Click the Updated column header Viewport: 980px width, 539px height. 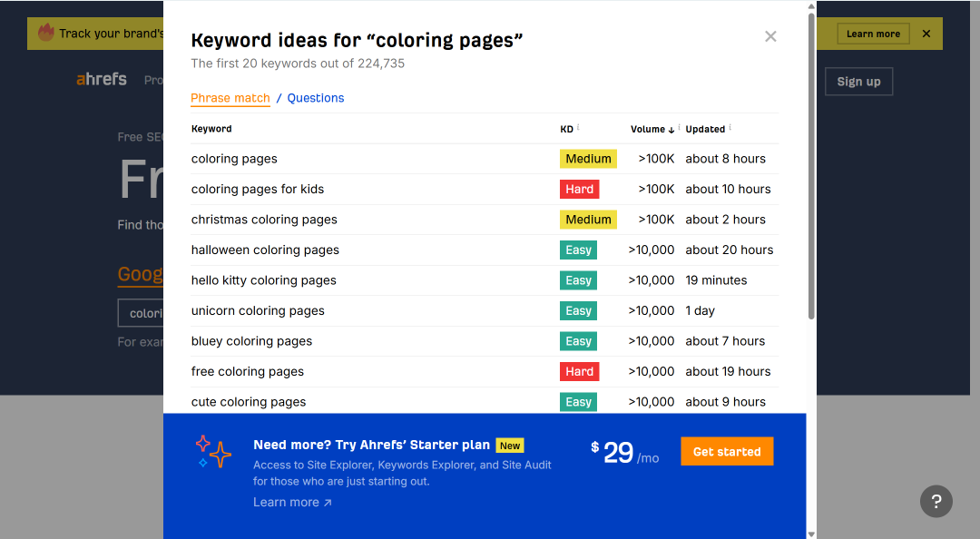point(705,130)
